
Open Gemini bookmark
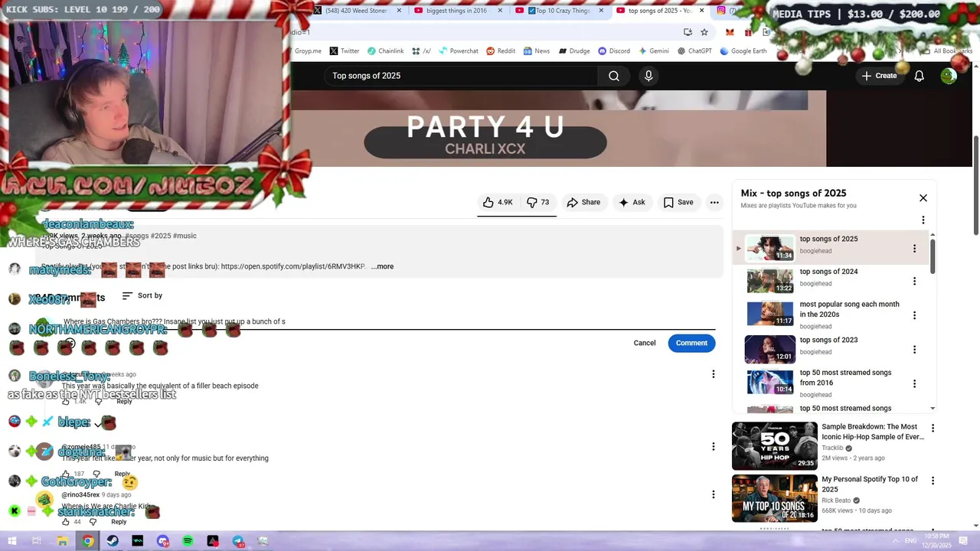tap(653, 51)
